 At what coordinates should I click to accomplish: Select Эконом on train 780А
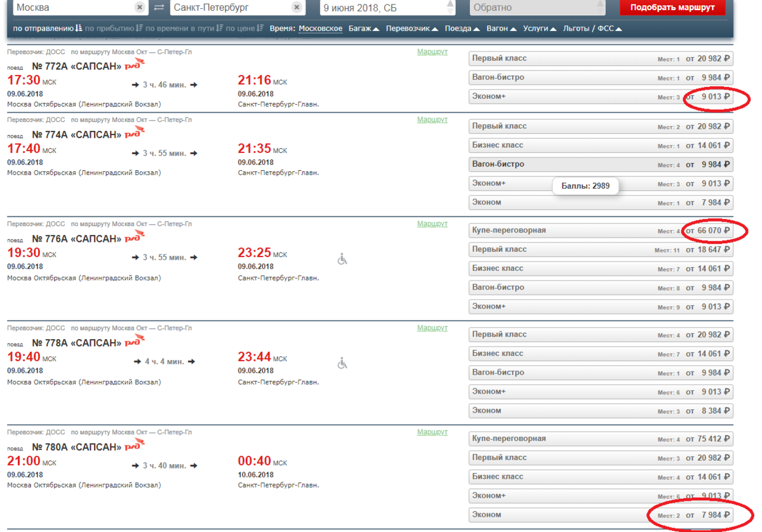601,515
